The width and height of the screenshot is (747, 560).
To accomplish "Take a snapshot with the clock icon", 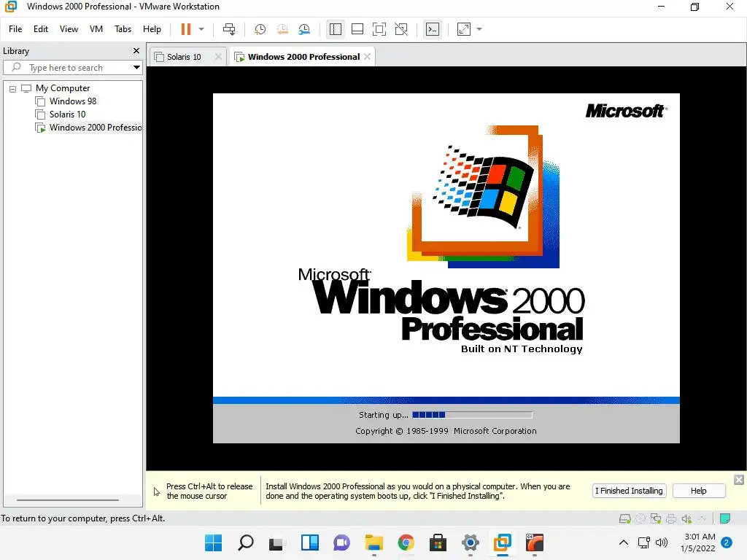I will tap(260, 29).
